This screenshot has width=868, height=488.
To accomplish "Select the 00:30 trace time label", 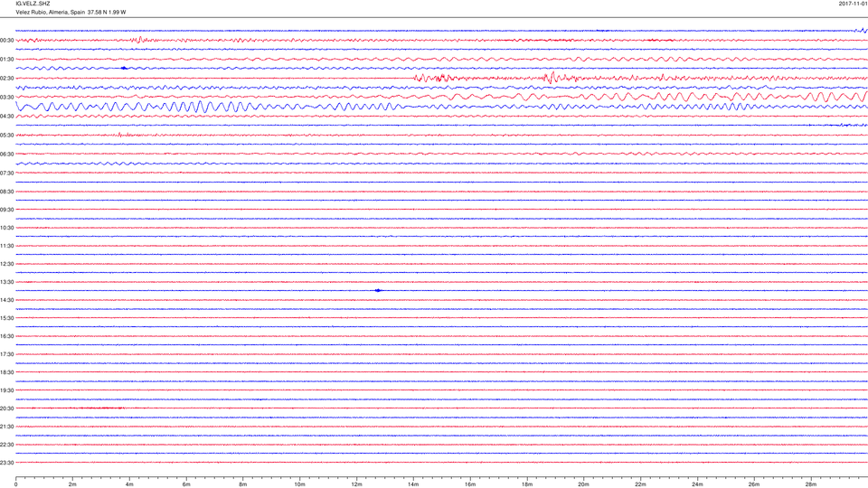I will pos(7,41).
